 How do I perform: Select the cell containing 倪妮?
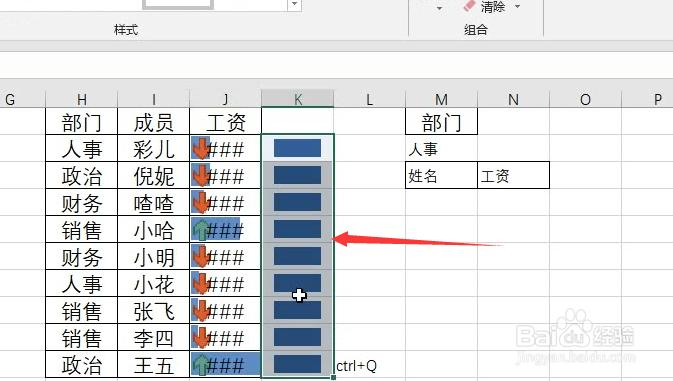154,175
